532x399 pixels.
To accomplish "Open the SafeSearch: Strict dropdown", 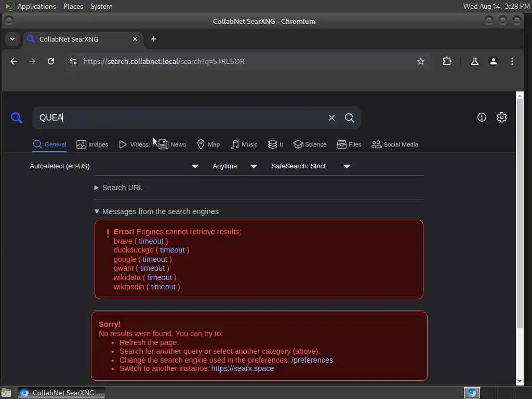I will pos(311,166).
